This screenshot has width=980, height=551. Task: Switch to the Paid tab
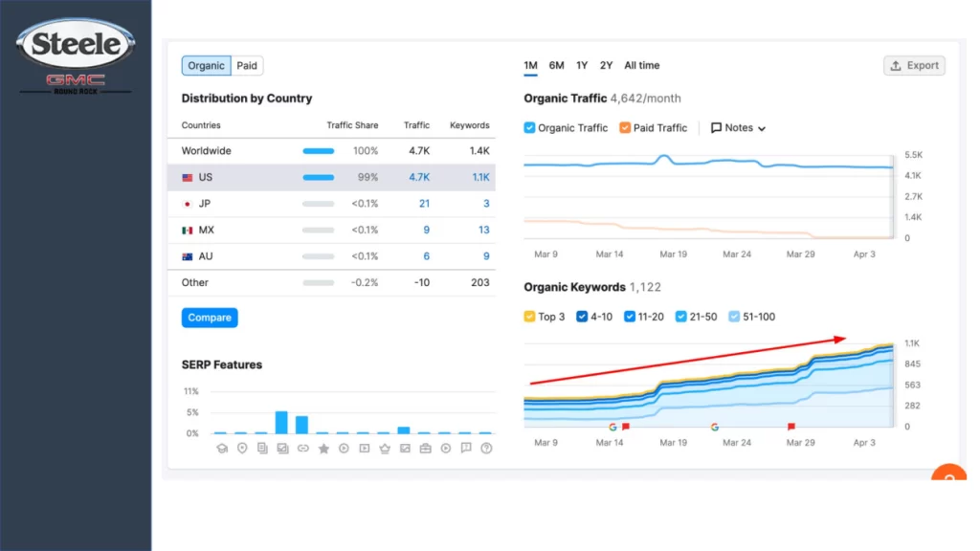(x=247, y=66)
